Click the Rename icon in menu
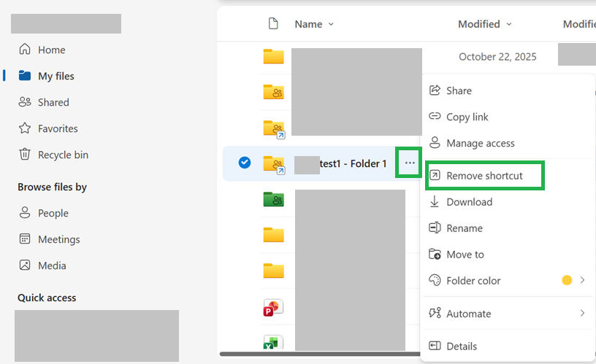Image resolution: width=596 pixels, height=364 pixels. tap(435, 228)
